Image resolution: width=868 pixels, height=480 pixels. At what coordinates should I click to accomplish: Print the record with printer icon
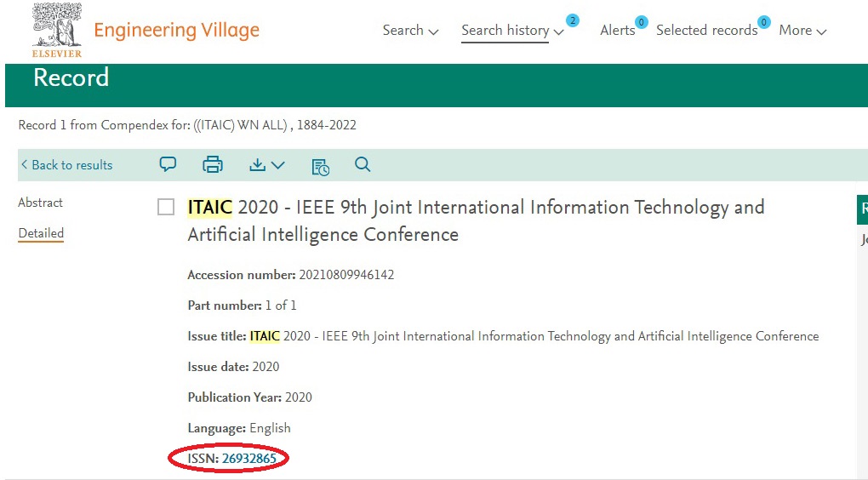[213, 164]
